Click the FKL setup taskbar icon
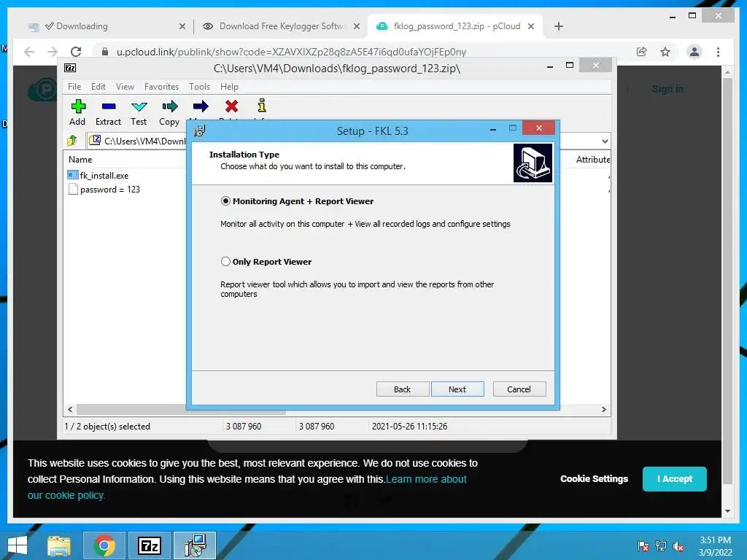 (195, 545)
